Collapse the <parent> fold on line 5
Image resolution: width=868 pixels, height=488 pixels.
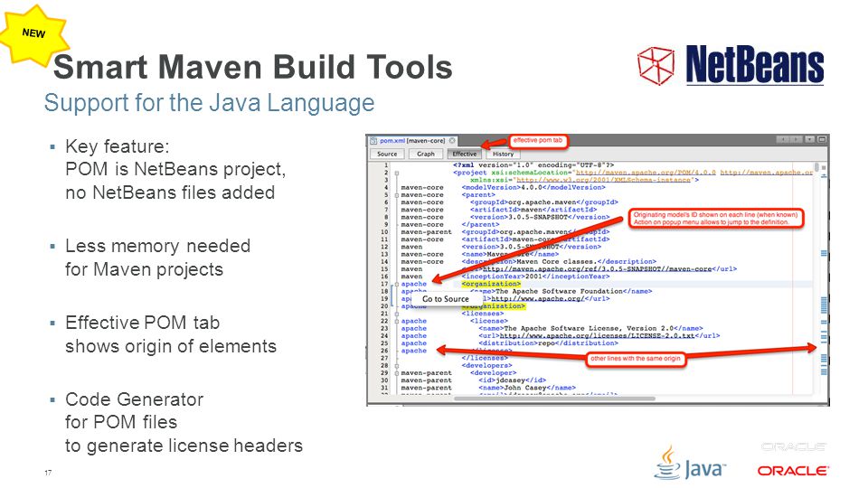pyautogui.click(x=396, y=195)
